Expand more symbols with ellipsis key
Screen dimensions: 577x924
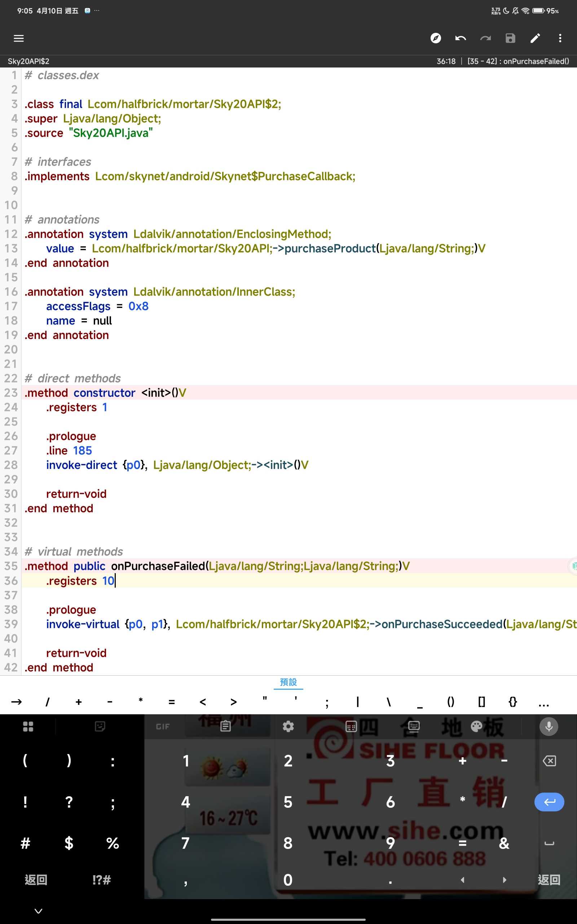(543, 702)
